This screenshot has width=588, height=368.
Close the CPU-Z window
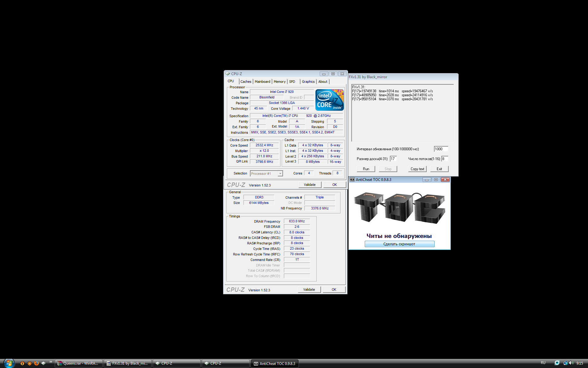pyautogui.click(x=342, y=74)
